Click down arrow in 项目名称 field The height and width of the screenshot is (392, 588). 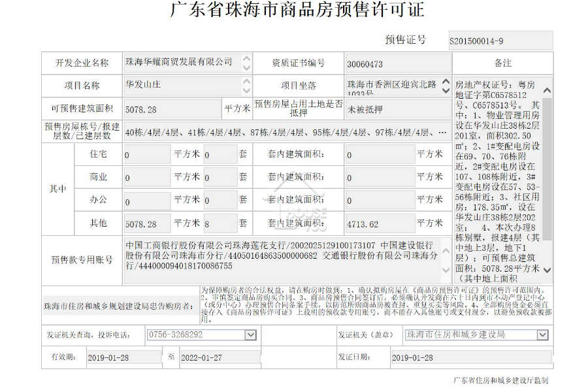point(246,90)
